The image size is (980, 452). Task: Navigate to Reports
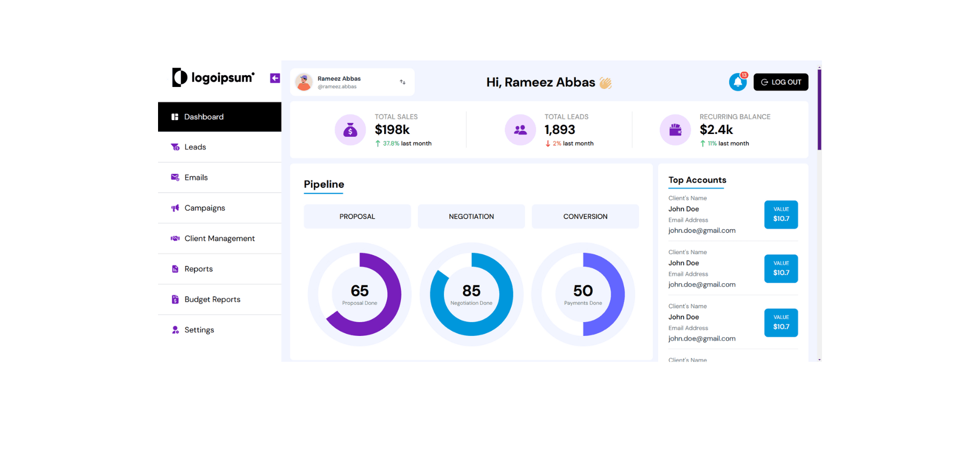(219, 269)
